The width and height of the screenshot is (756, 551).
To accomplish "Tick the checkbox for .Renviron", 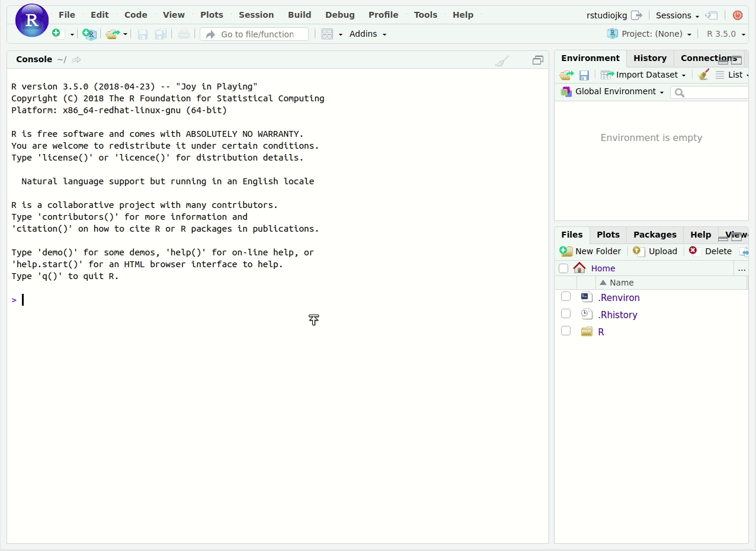I will pos(566,296).
